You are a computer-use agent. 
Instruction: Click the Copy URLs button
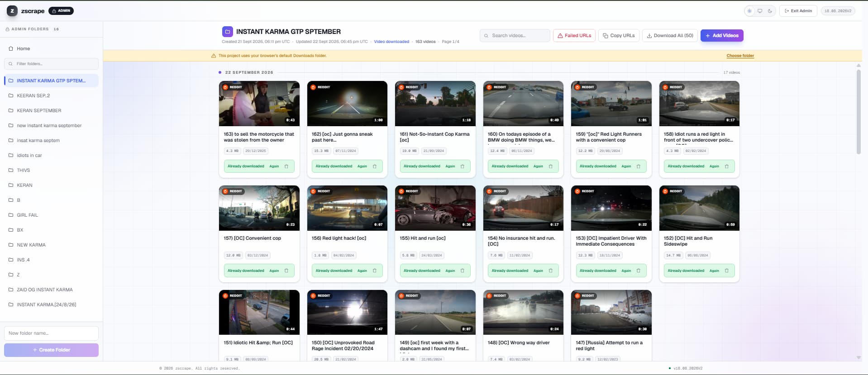point(619,36)
